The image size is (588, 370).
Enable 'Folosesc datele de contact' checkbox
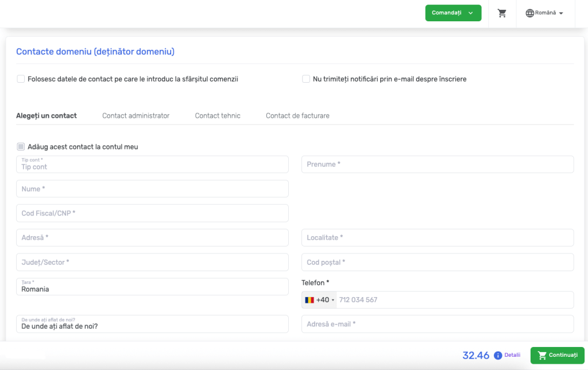tap(21, 79)
